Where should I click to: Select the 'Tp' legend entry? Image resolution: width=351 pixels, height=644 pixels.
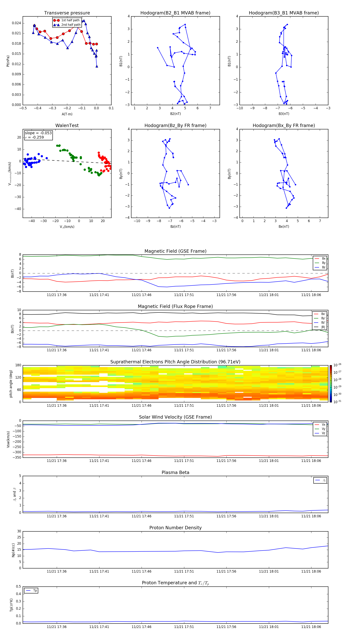31,591
